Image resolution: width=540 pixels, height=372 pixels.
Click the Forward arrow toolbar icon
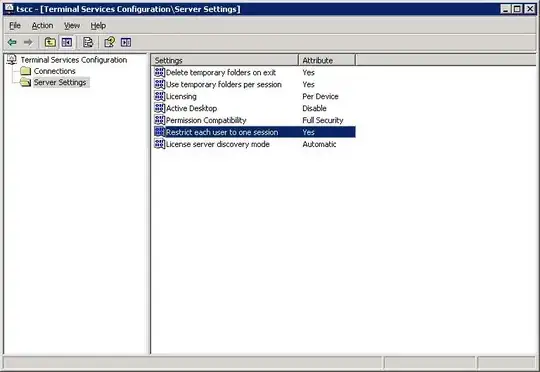tap(28, 42)
